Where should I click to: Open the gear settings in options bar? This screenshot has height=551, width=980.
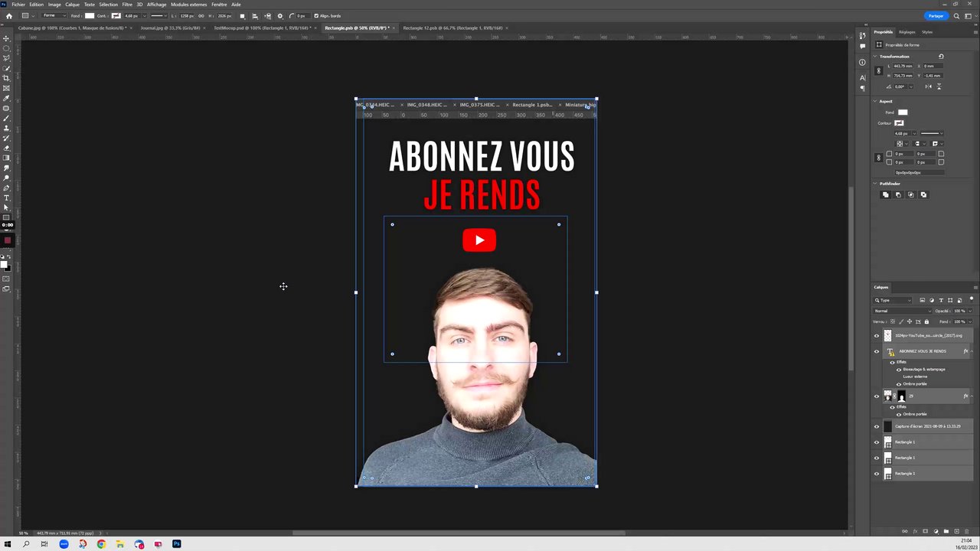tap(279, 16)
